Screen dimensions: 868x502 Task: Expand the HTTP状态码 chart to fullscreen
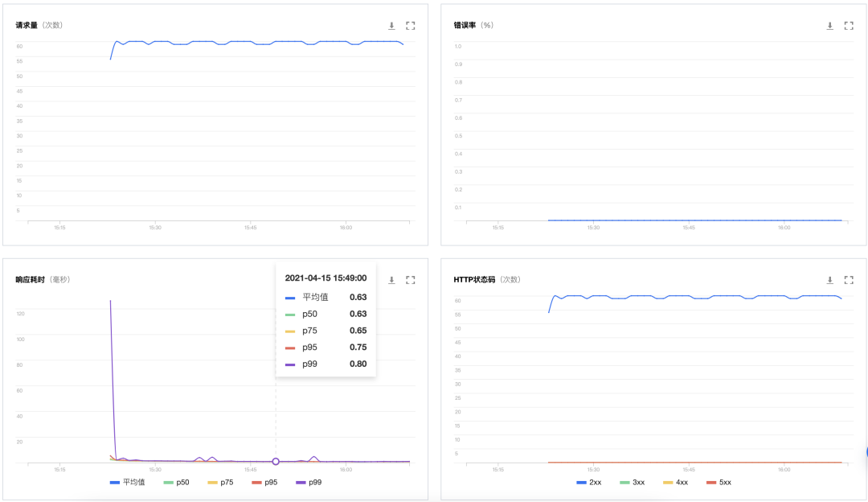click(x=849, y=280)
